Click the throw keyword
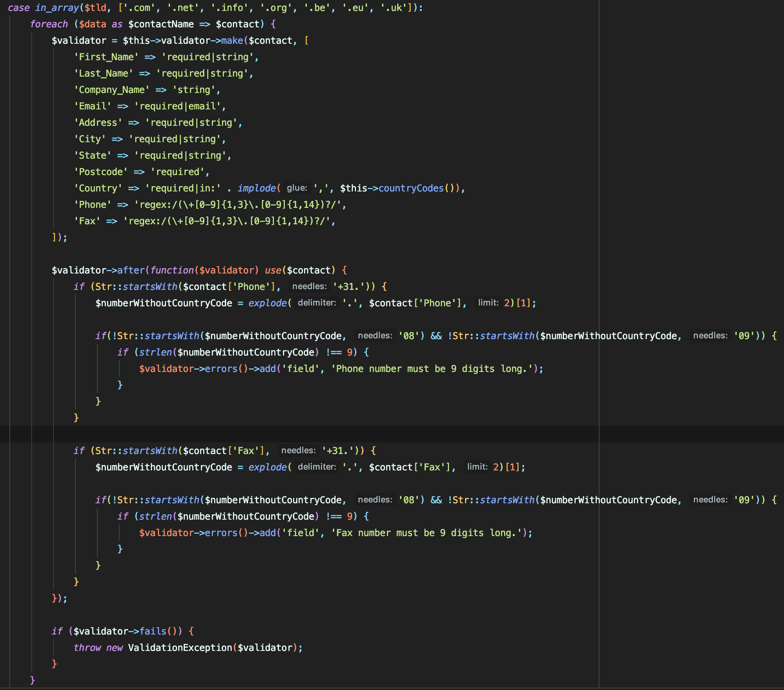Viewport: 784px width, 690px height. pos(87,647)
